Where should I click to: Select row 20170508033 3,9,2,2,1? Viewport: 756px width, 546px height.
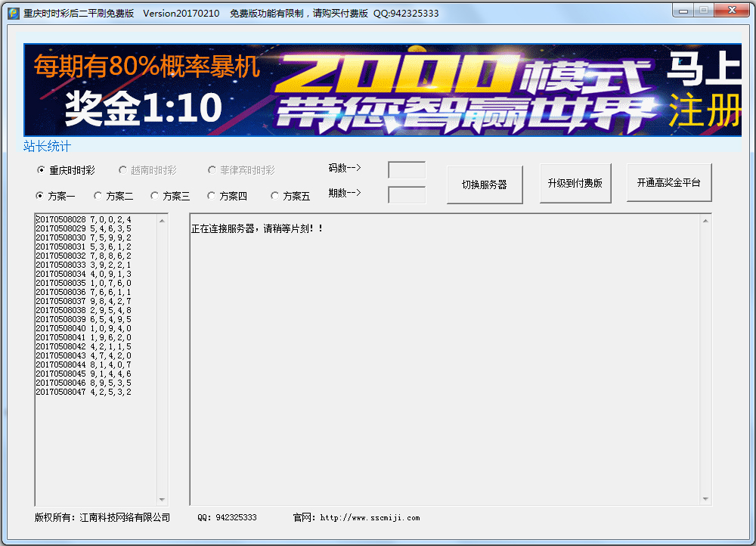pyautogui.click(x=83, y=265)
